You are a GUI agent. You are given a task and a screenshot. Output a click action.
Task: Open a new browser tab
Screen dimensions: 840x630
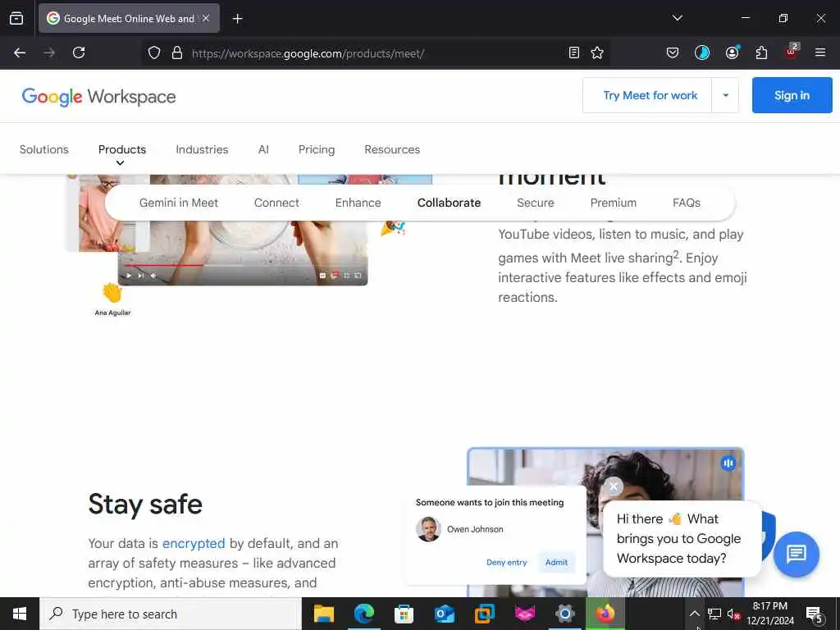(237, 19)
